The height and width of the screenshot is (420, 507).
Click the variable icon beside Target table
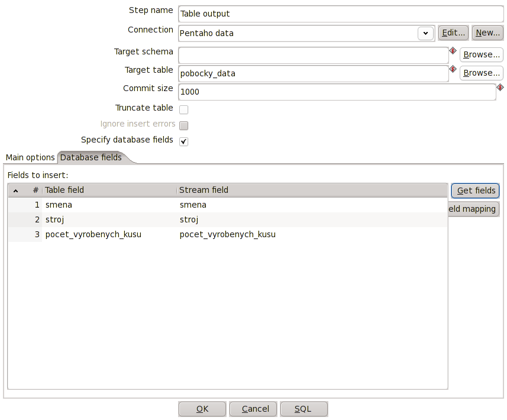coord(453,69)
